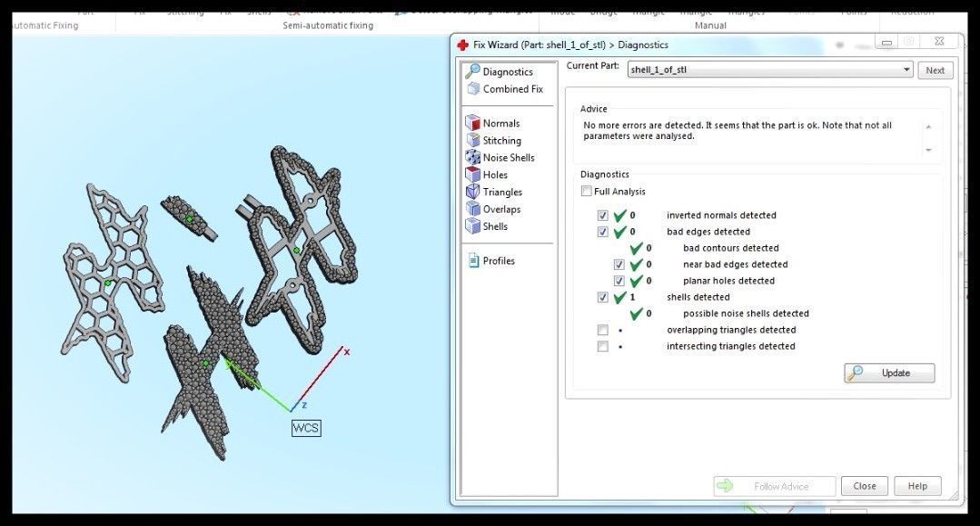Screen dimensions: 980x526
Task: Select the small bead strip part
Action: [190, 219]
